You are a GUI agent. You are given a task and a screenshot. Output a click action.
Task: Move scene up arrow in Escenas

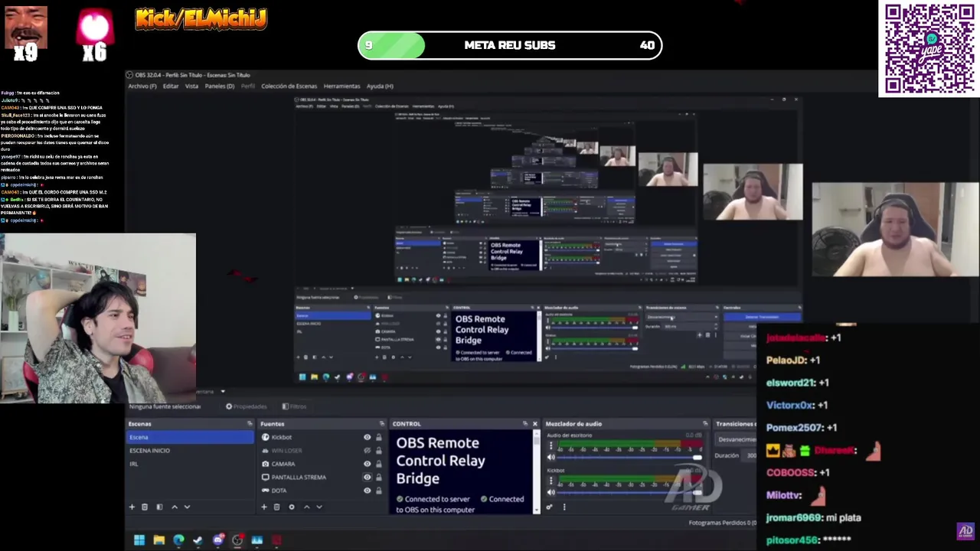(x=174, y=507)
